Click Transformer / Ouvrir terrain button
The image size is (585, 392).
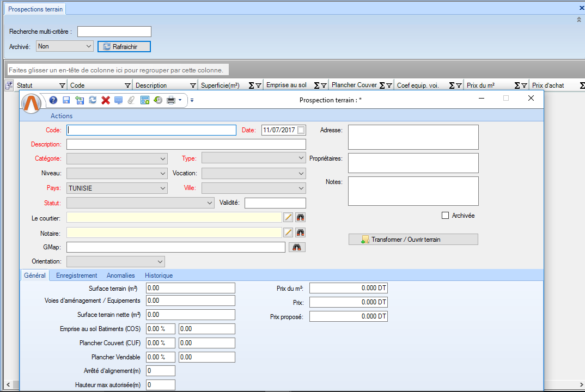pyautogui.click(x=413, y=240)
